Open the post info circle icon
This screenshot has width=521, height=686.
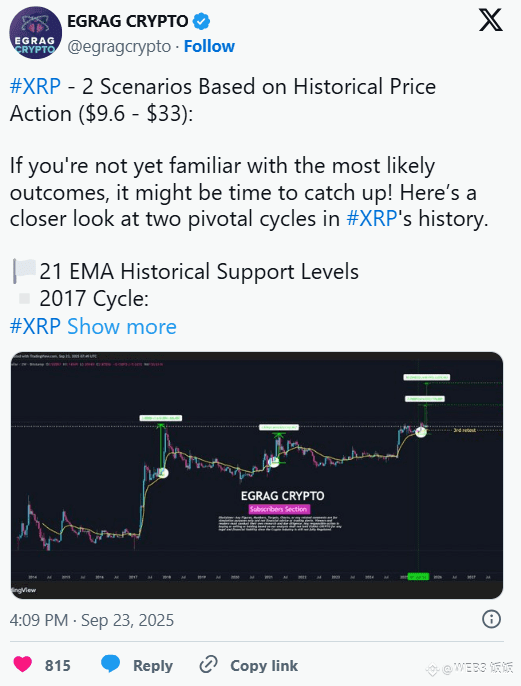(x=491, y=620)
